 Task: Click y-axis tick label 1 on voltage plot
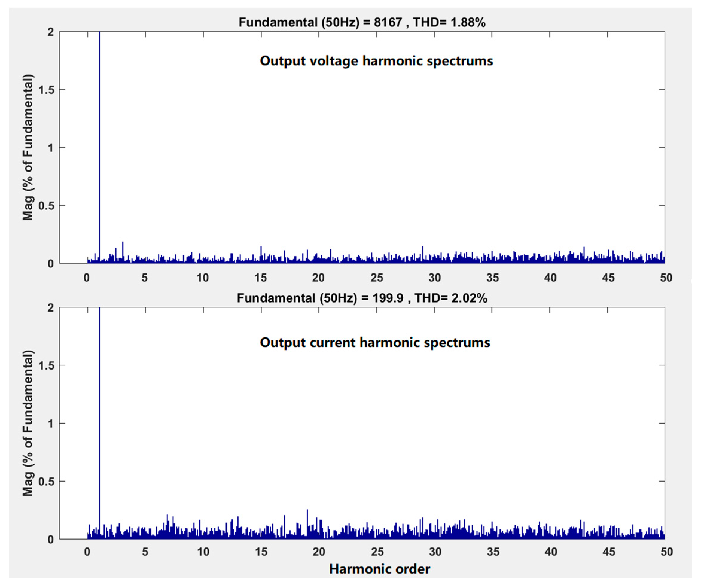[51, 147]
